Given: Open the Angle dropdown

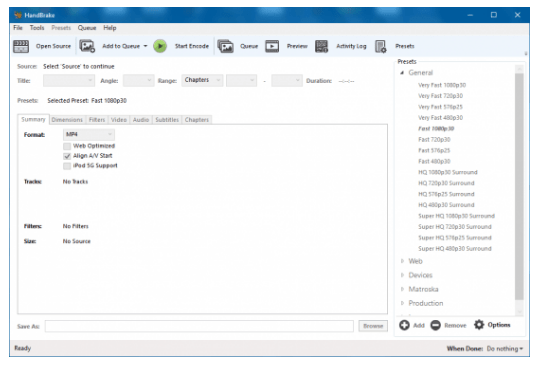Looking at the screenshot, I should 139,81.
